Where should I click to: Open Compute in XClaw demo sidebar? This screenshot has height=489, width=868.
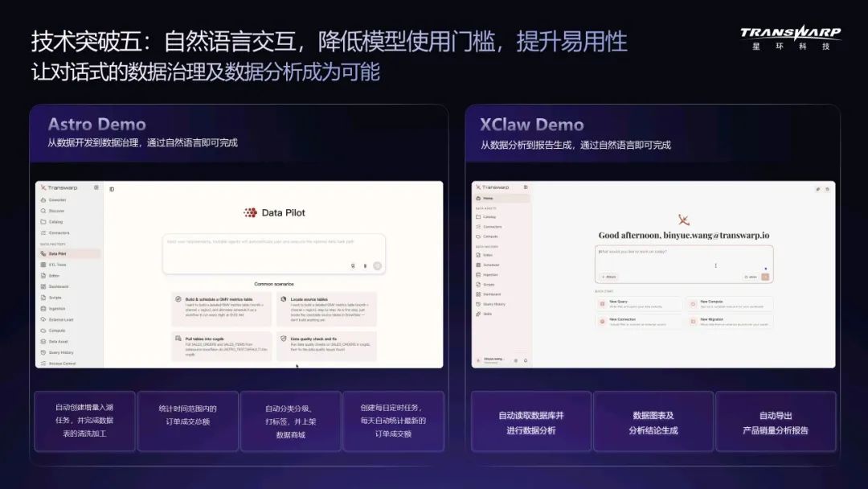point(487,236)
